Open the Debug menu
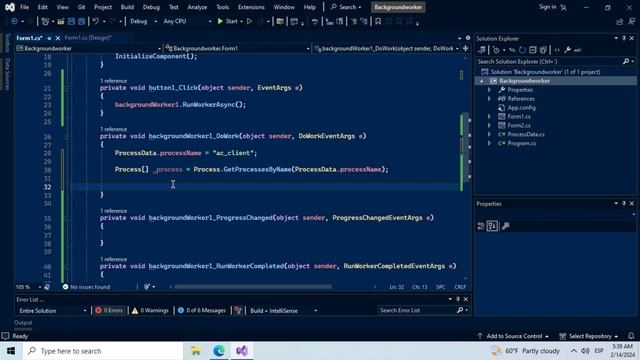The width and height of the screenshot is (640, 360). pyautogui.click(x=151, y=7)
